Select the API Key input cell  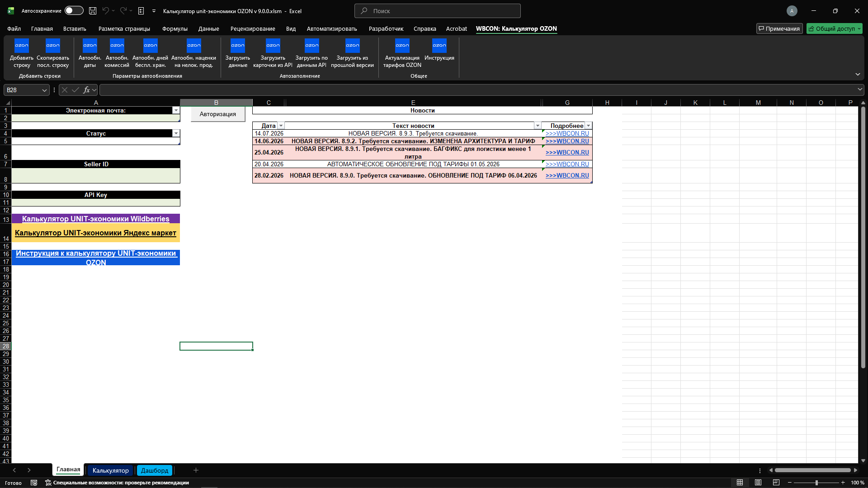tap(96, 202)
